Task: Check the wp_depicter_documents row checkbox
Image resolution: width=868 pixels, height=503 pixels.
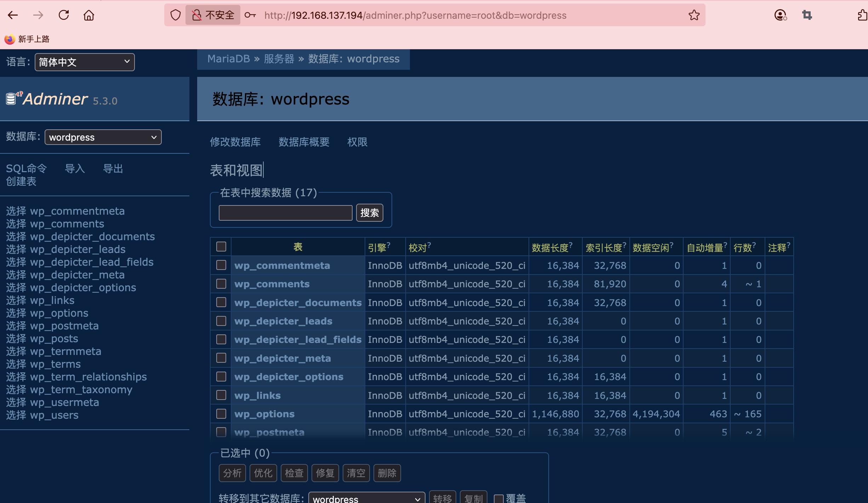Action: pos(221,302)
